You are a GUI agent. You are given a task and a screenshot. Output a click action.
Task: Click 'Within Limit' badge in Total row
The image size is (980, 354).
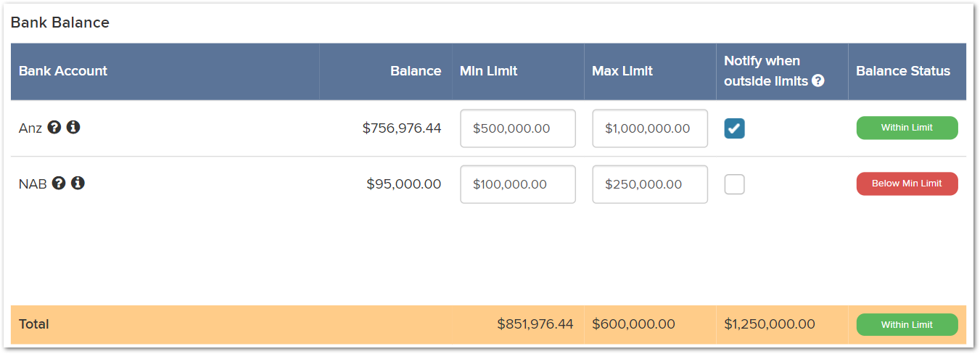[x=907, y=325]
